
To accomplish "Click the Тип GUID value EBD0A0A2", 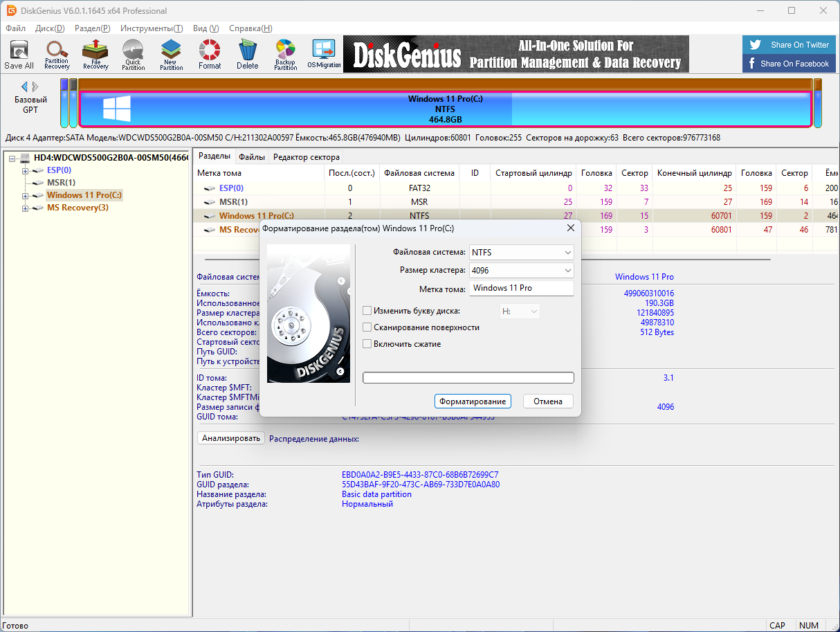I will click(420, 475).
